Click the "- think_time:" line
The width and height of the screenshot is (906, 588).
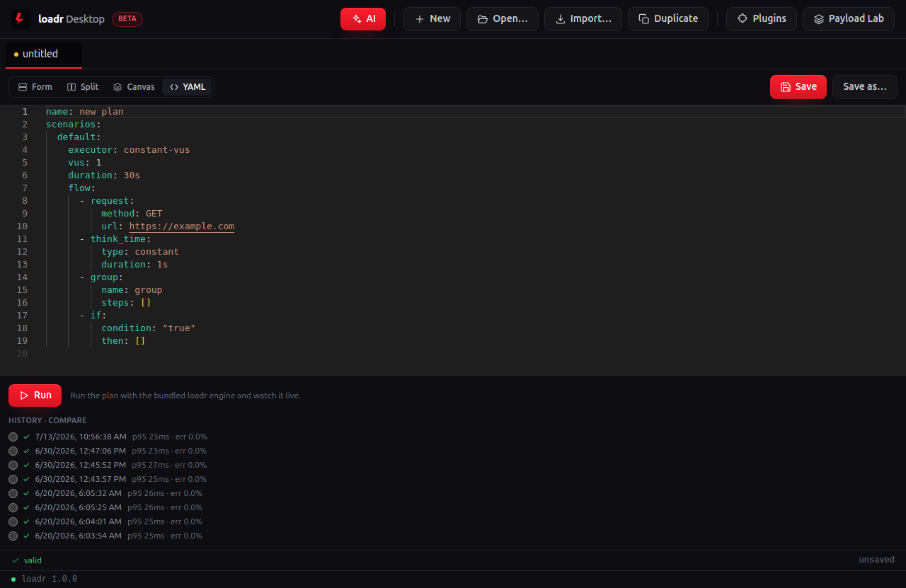coord(115,239)
